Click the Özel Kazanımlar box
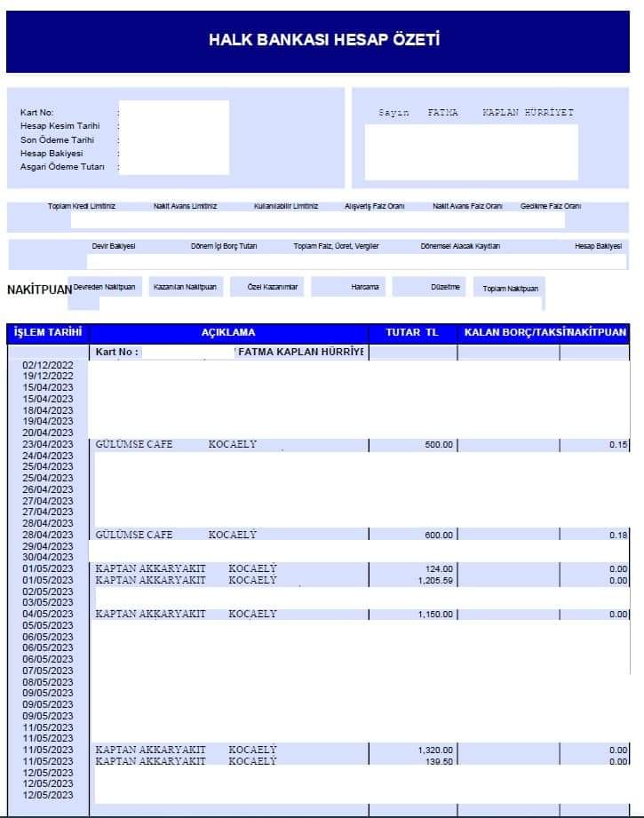The height and width of the screenshot is (818, 644). click(267, 287)
